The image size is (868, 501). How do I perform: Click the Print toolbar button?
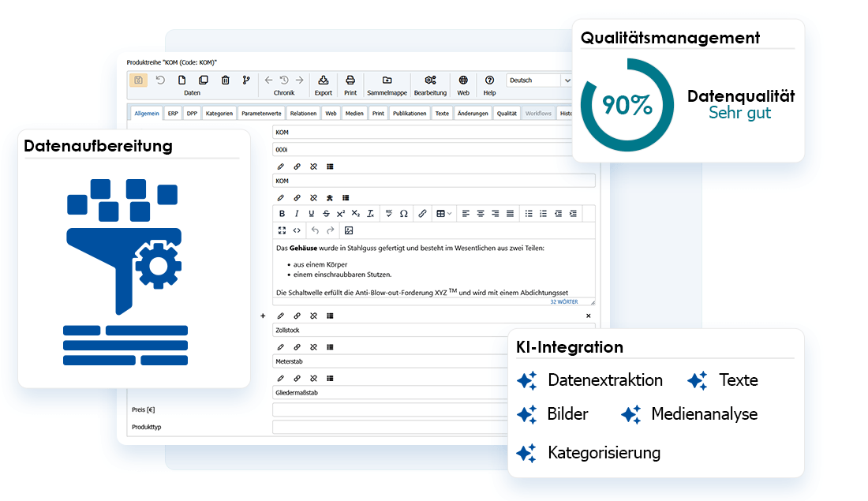click(350, 84)
